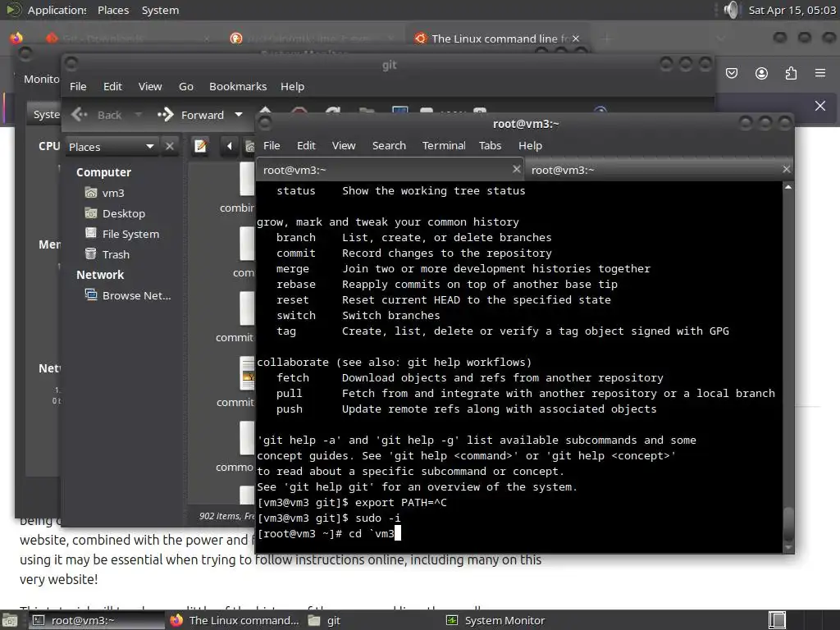The image size is (840, 630).
Task: Open a new Firefox tab with plus button
Action: pyautogui.click(x=607, y=39)
